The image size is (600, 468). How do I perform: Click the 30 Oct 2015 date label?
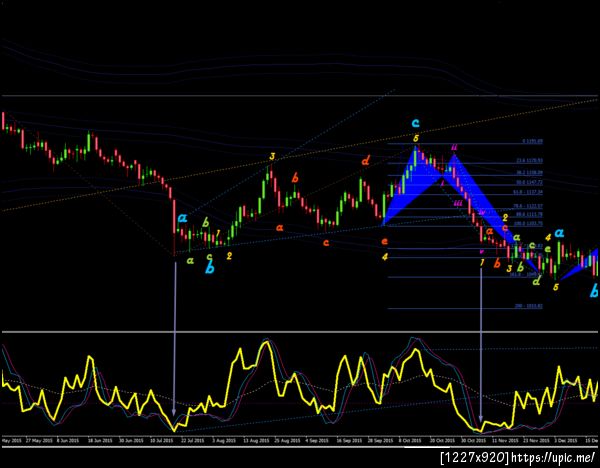coord(473,440)
